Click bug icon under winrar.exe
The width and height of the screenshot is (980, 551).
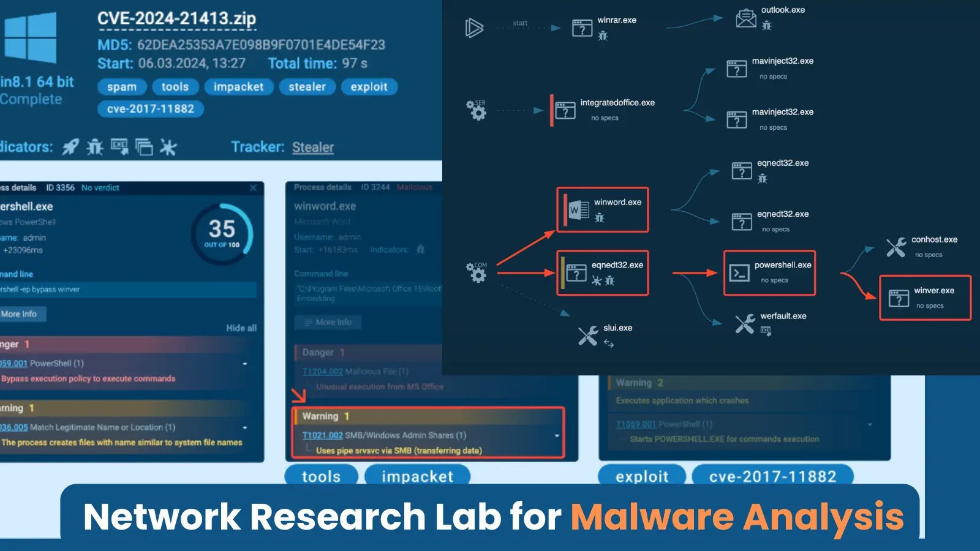[x=603, y=36]
